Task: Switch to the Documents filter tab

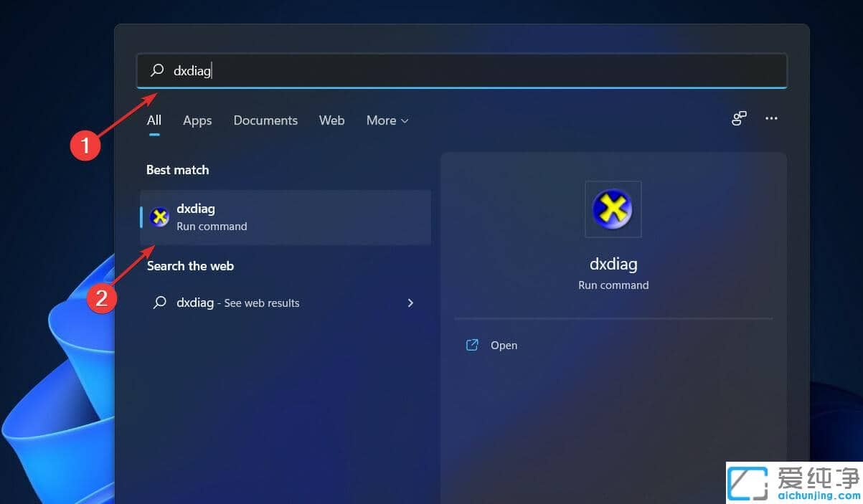Action: 265,120
